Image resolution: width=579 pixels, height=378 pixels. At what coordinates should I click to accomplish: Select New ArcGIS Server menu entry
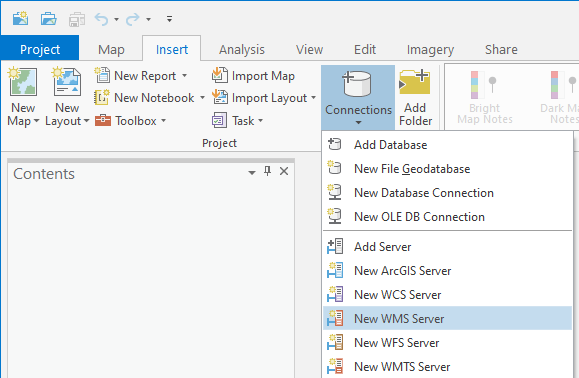pyautogui.click(x=448, y=271)
